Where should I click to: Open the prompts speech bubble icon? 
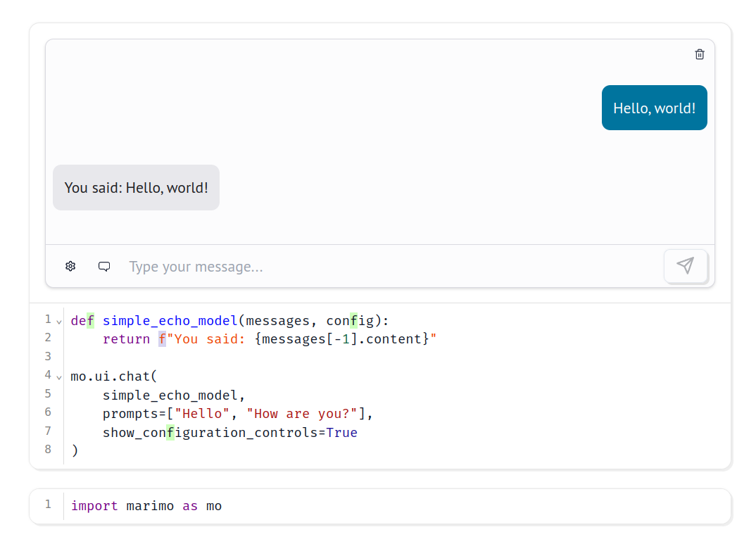[x=104, y=266]
